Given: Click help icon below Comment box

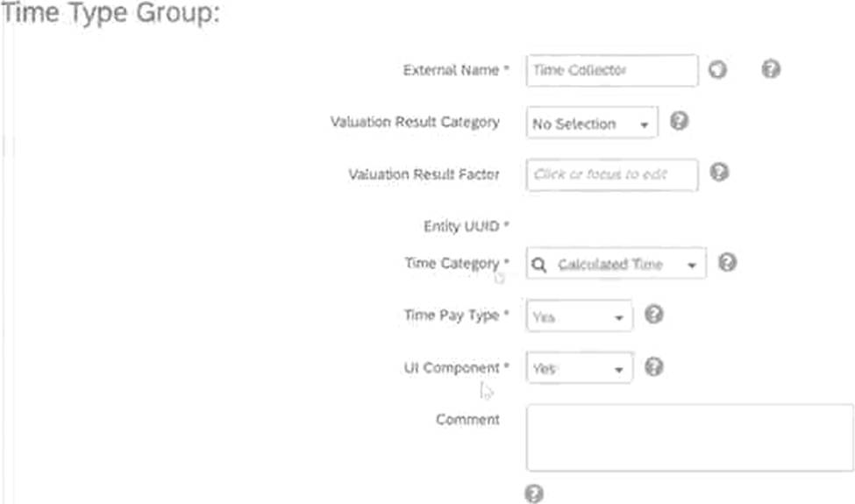Looking at the screenshot, I should point(534,493).
